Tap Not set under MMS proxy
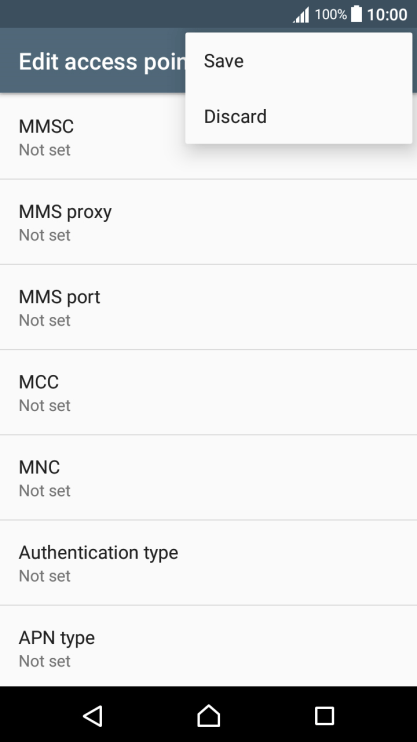417x742 pixels. pos(44,235)
